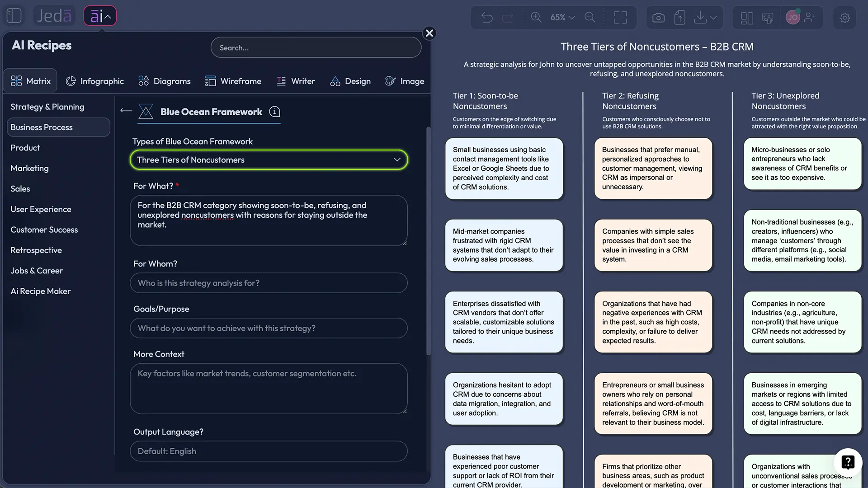
Task: Select Business Process category
Action: point(58,127)
